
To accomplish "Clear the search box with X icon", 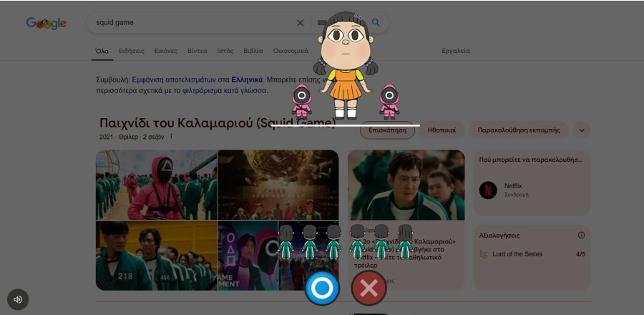I will (x=300, y=23).
